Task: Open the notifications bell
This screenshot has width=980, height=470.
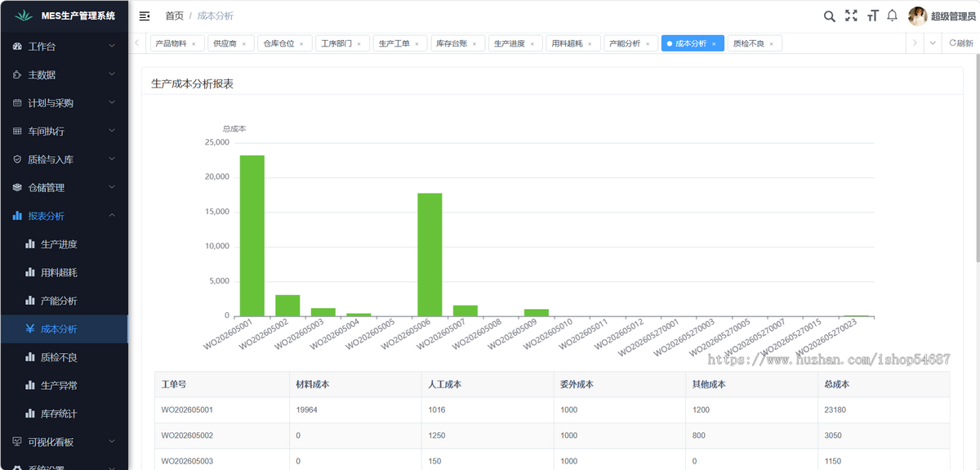Action: 893,16
